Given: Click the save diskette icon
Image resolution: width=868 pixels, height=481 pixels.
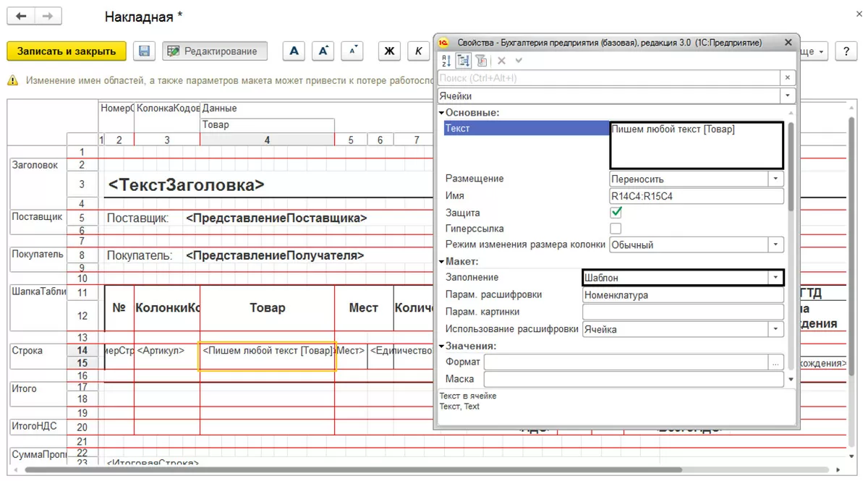Looking at the screenshot, I should tap(144, 51).
